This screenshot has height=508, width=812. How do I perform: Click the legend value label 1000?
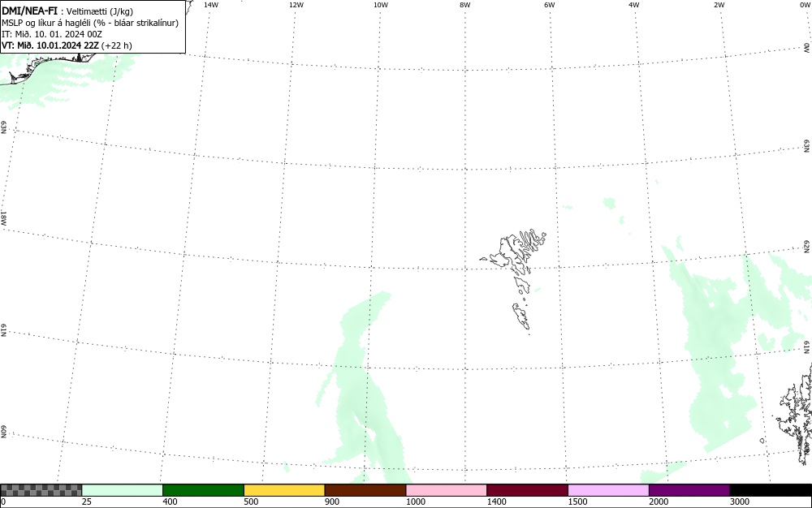[x=415, y=502]
